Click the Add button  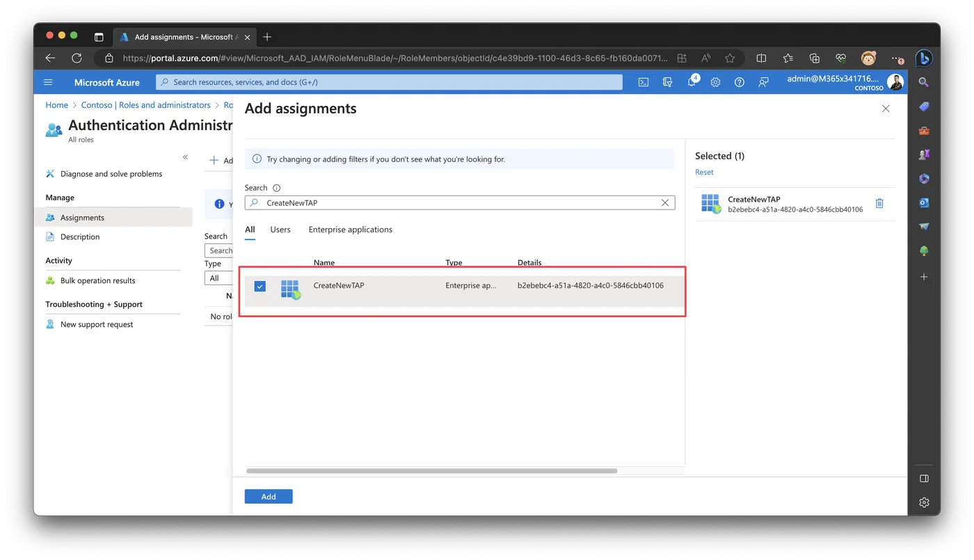click(269, 497)
